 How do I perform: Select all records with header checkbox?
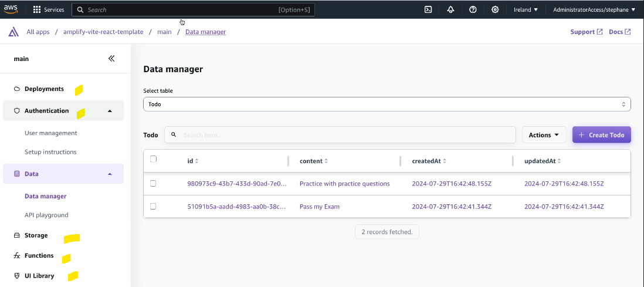(153, 159)
